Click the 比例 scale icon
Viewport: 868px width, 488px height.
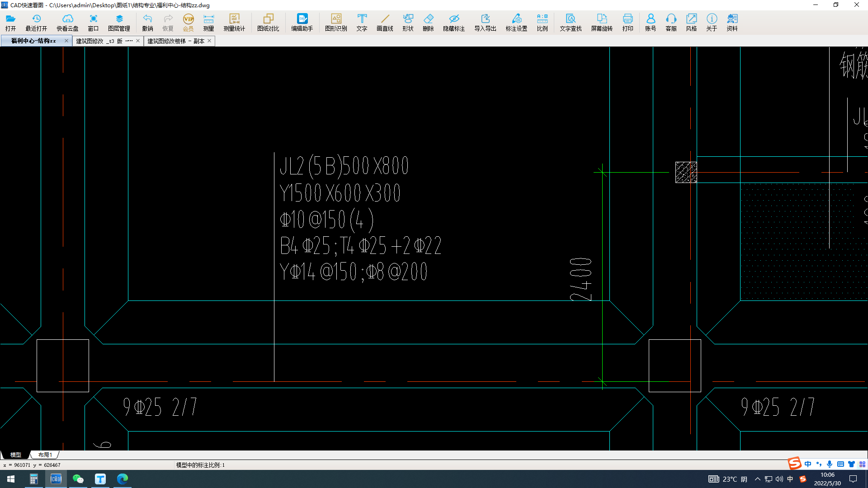(x=542, y=23)
